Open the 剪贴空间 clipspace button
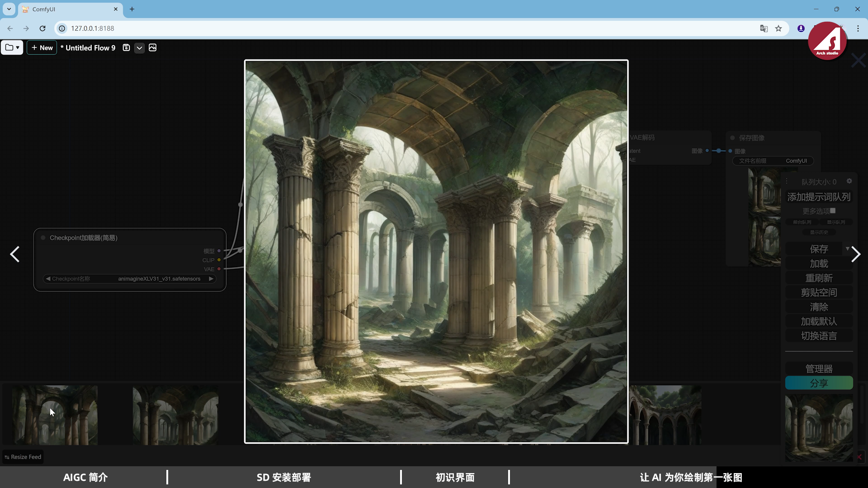Viewport: 868px width, 488px height. pos(819,292)
